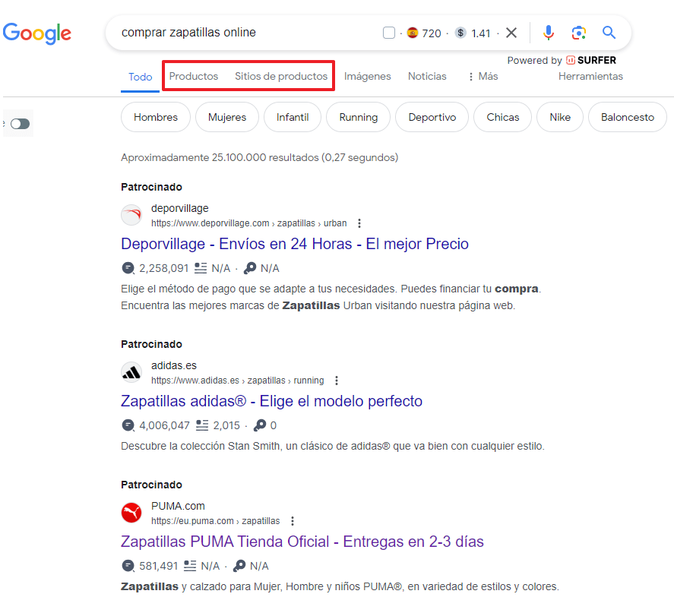Image resolution: width=674 pixels, height=616 pixels.
Task: Click into the search box with 'comprar zapatillas online'
Action: tap(188, 33)
